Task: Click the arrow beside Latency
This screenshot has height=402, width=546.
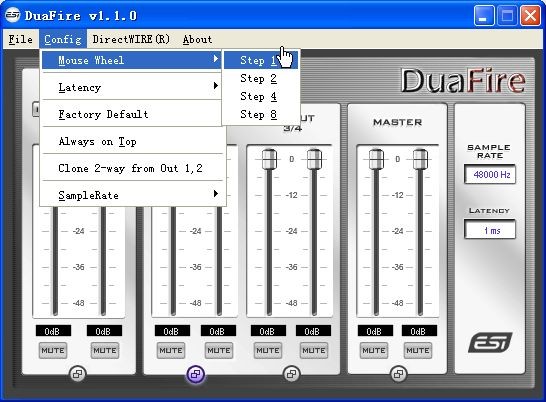Action: (x=216, y=86)
